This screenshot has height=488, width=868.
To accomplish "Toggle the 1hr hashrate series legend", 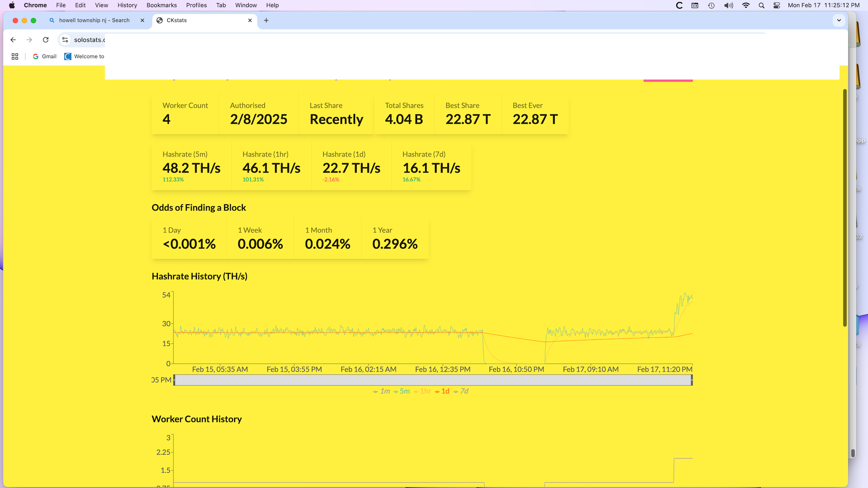I will (x=422, y=391).
